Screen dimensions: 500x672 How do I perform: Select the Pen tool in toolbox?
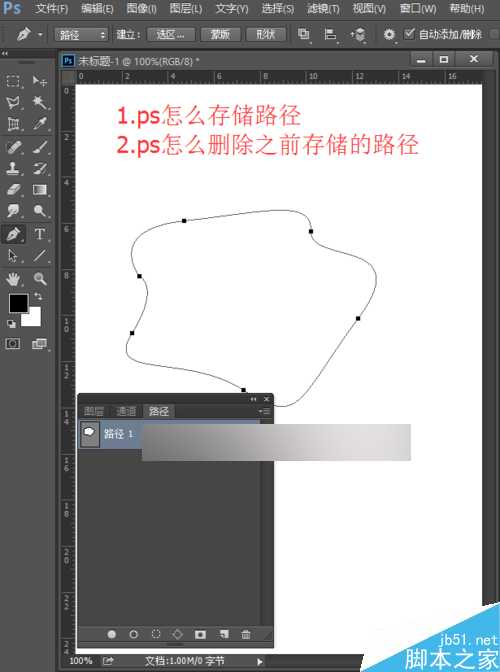(13, 234)
